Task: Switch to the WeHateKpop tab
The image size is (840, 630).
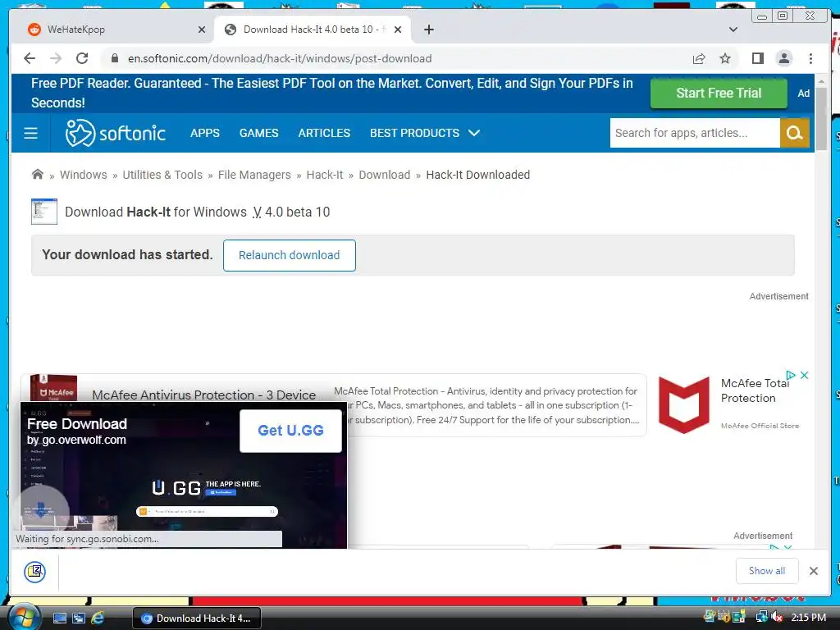Action: pos(116,30)
